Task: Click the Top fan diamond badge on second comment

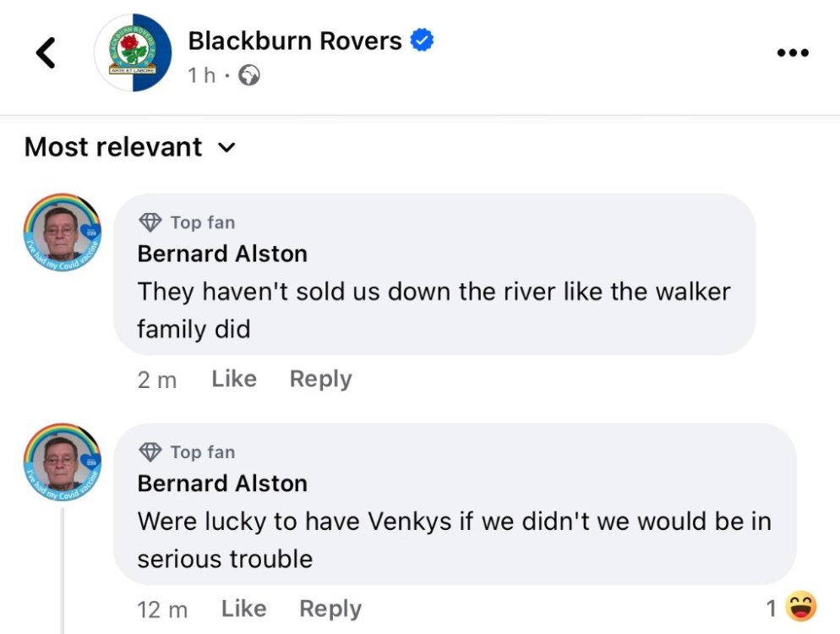Action: pos(150,452)
